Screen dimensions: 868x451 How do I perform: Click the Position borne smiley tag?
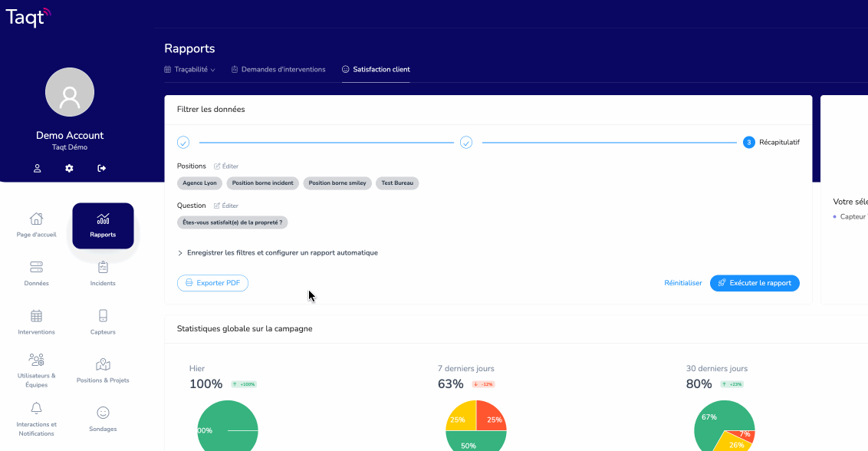[x=337, y=183]
